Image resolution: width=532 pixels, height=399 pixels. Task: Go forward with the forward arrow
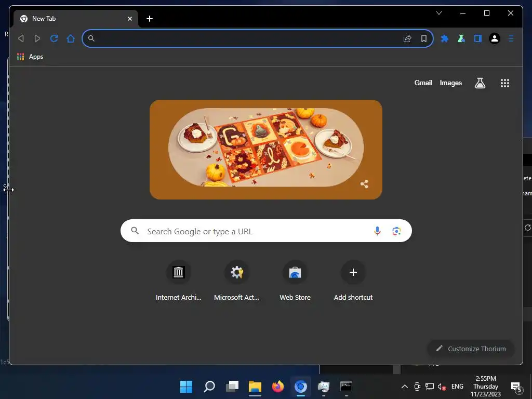37,38
